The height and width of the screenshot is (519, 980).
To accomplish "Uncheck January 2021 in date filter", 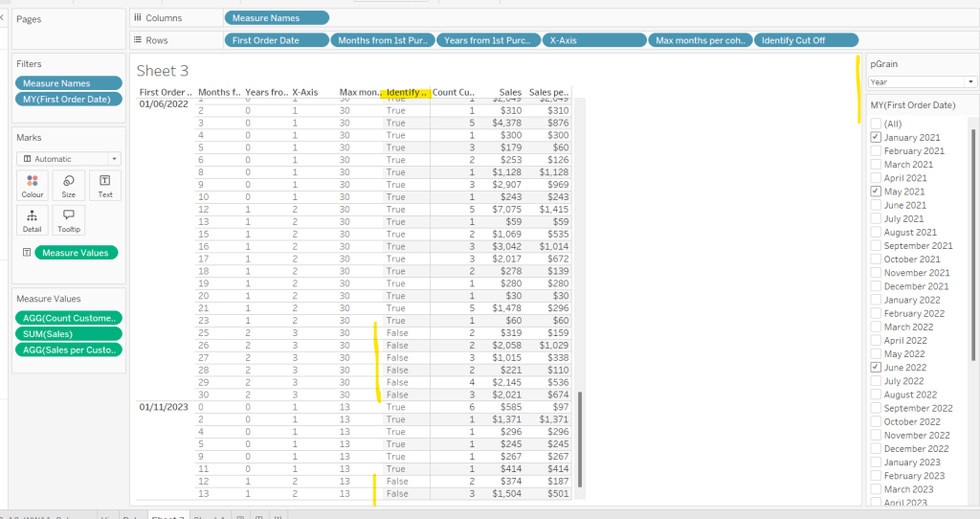I will pos(876,138).
